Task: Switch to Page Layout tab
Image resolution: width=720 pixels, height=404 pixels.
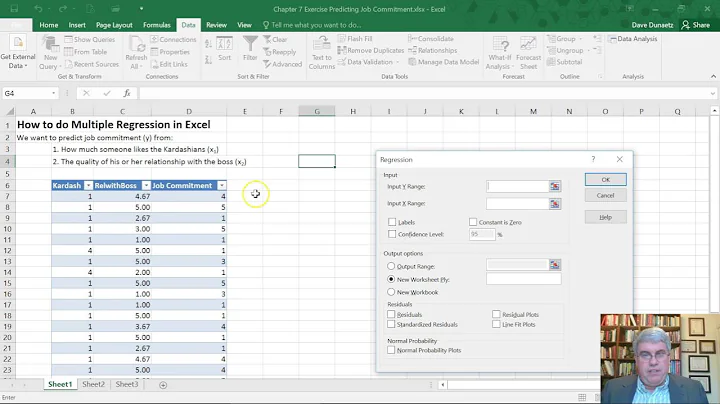Action: (x=114, y=25)
